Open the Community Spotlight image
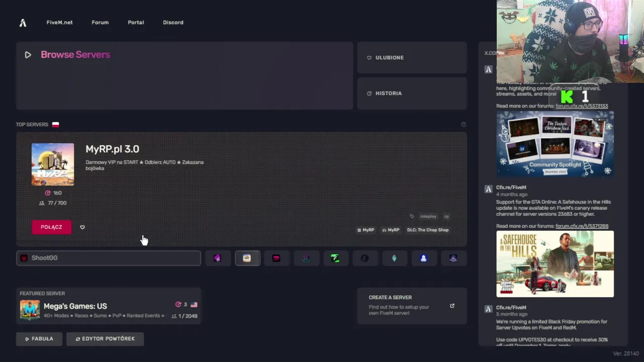644x362 pixels. pos(555,144)
